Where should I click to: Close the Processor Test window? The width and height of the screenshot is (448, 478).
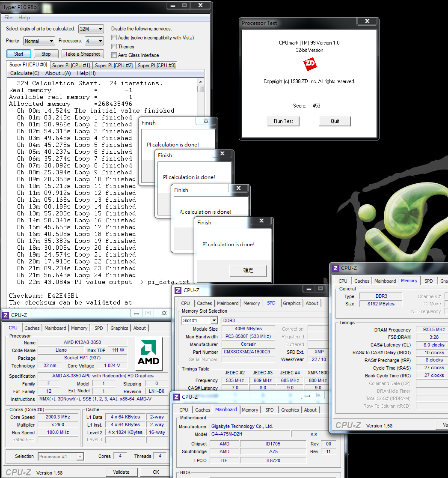pos(367,21)
